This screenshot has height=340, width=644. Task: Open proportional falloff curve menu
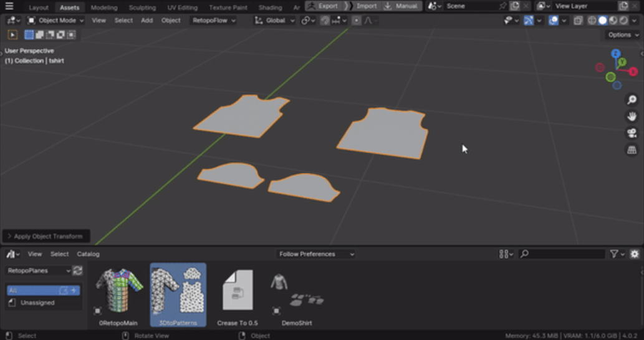370,20
